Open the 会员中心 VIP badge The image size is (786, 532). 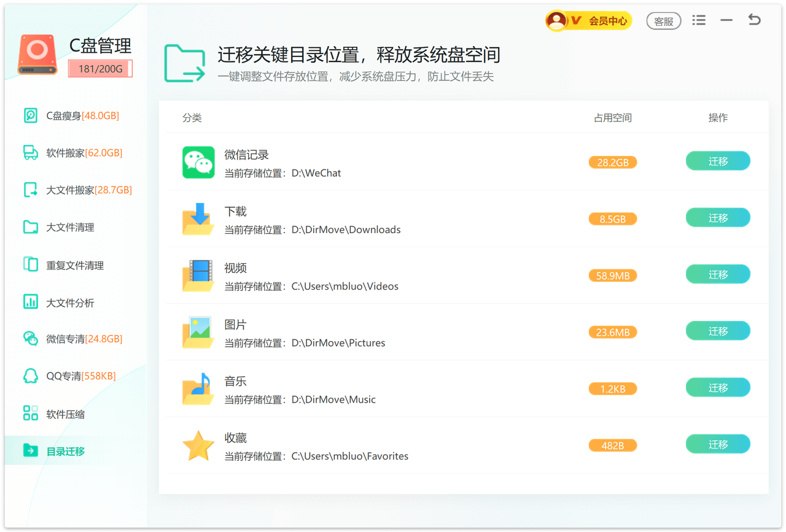(x=588, y=21)
